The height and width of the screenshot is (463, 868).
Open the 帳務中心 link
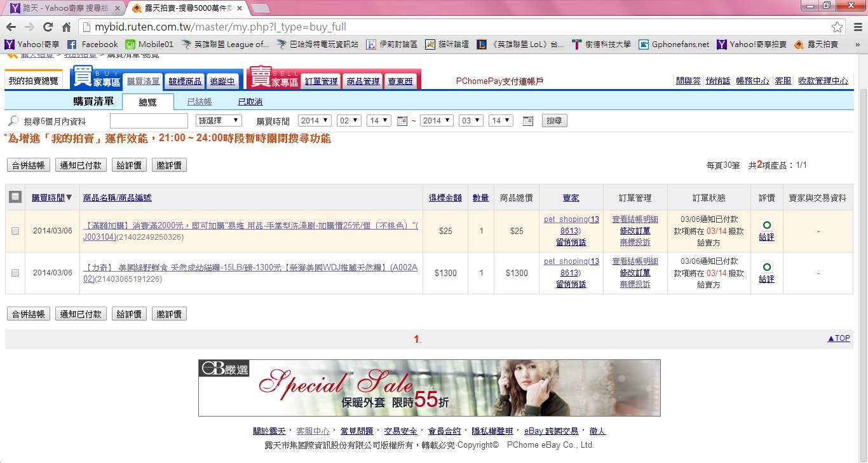[x=752, y=81]
